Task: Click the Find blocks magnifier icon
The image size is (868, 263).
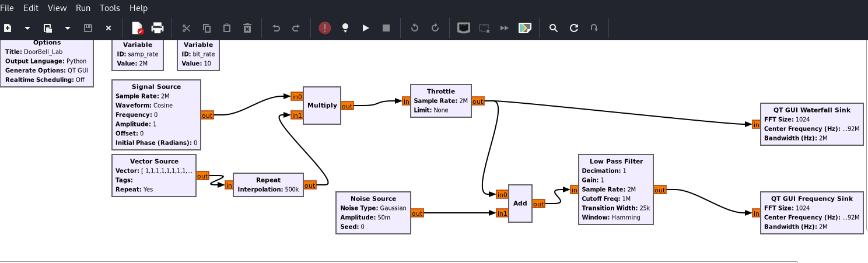Action: click(x=554, y=28)
